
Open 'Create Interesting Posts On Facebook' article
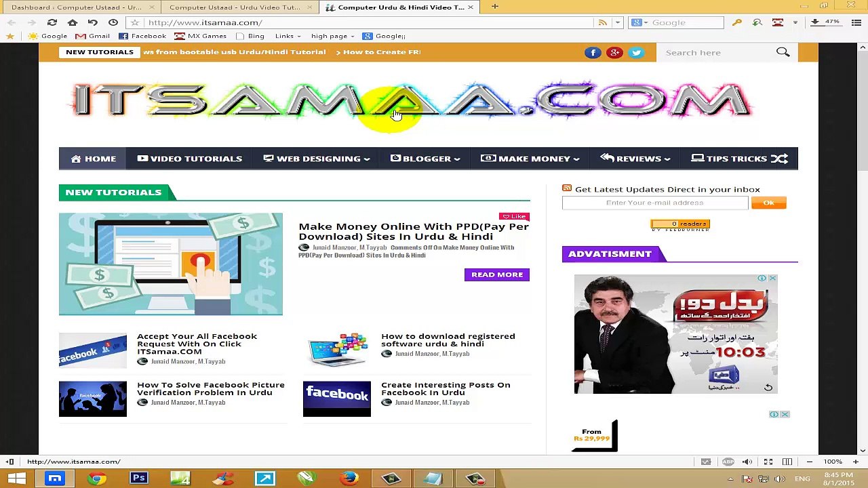click(446, 388)
